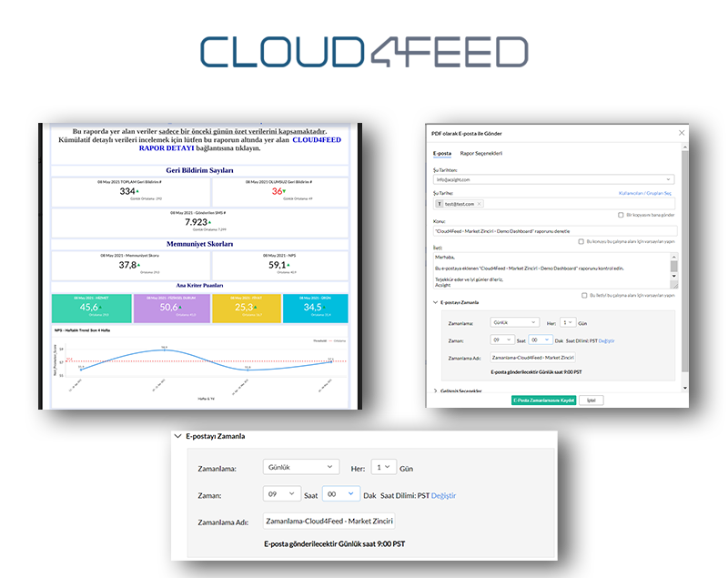Enable 'Bu iletiyi' default message checkbox
Image resolution: width=728 pixels, height=578 pixels.
click(x=584, y=295)
